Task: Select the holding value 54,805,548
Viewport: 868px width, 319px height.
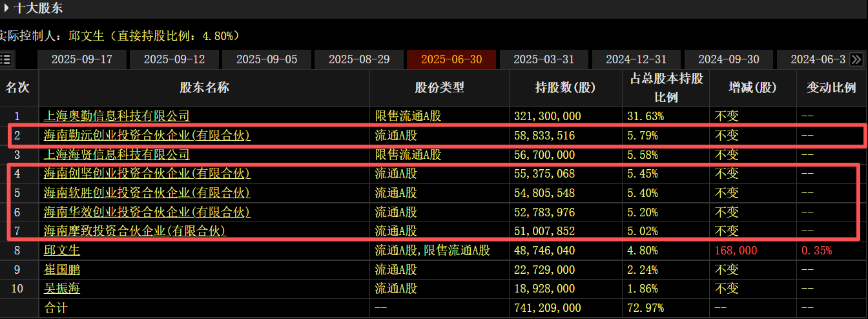Action: (x=544, y=192)
